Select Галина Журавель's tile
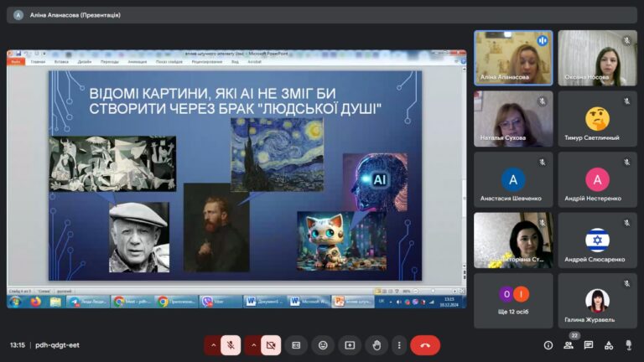Image resolution: width=644 pixels, height=362 pixels. click(x=597, y=301)
